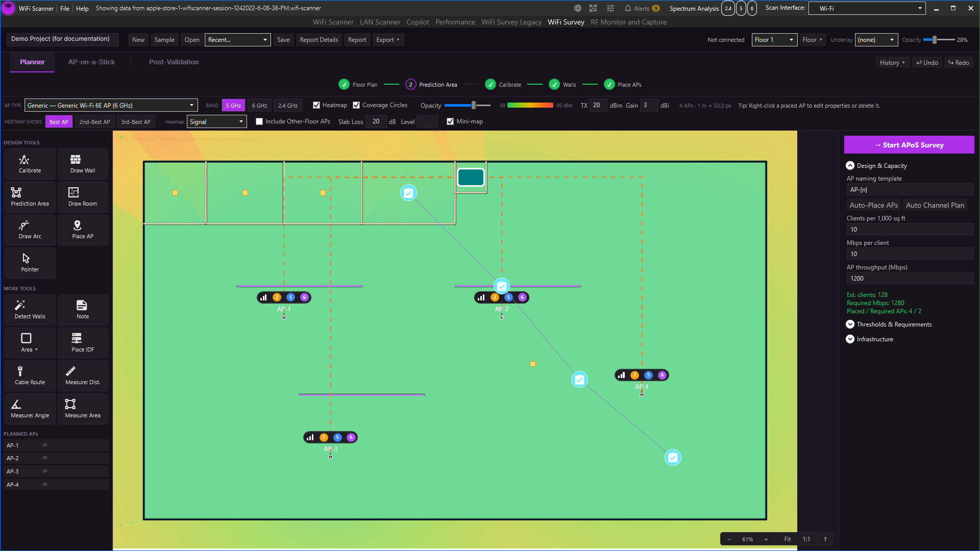Open the globe icon in title bar

click(x=578, y=8)
